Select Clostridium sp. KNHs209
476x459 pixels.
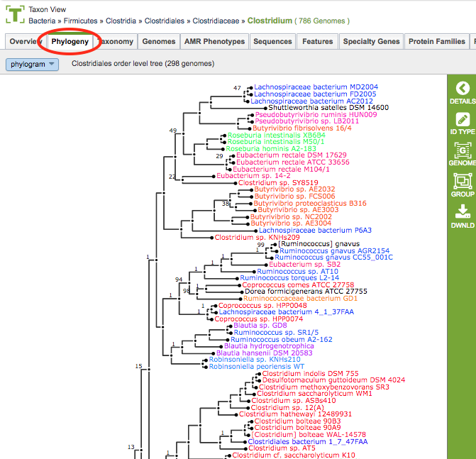point(257,238)
